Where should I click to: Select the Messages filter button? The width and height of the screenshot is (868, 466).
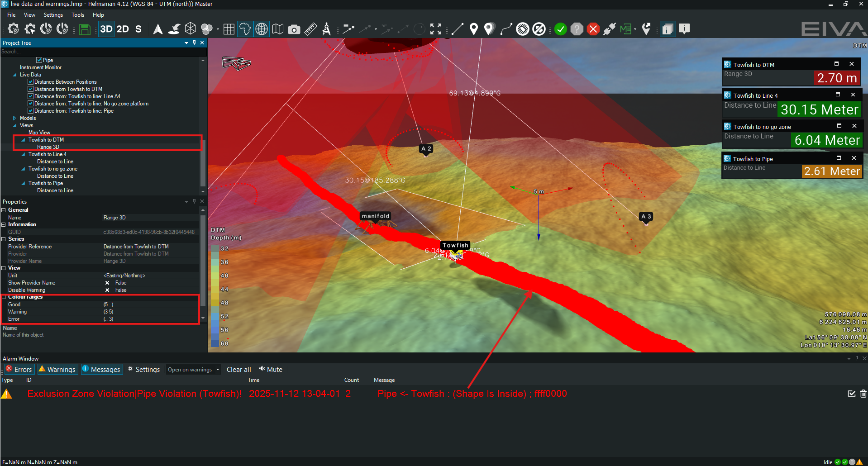click(101, 369)
